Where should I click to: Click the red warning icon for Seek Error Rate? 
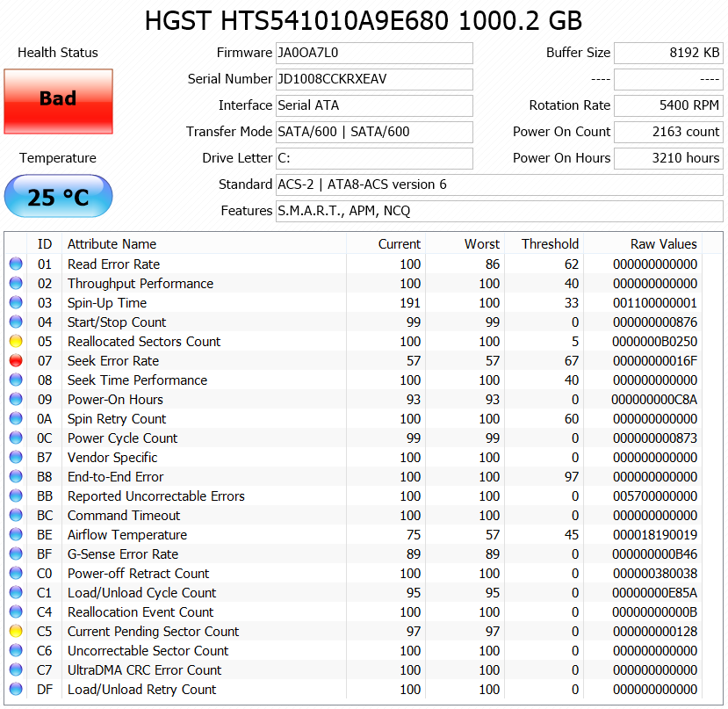(x=16, y=360)
